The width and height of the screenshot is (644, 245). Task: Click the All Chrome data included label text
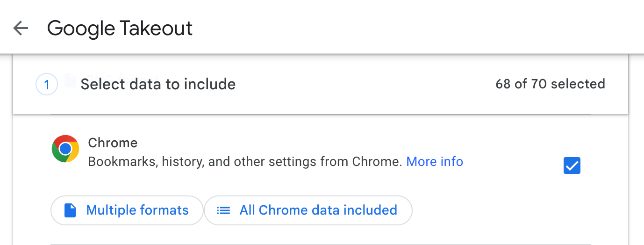[x=318, y=210]
